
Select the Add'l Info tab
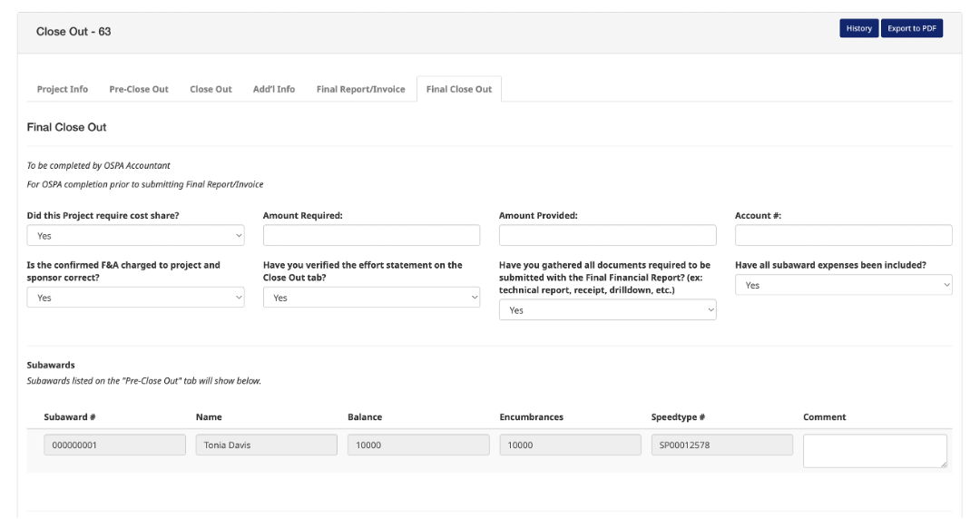274,89
